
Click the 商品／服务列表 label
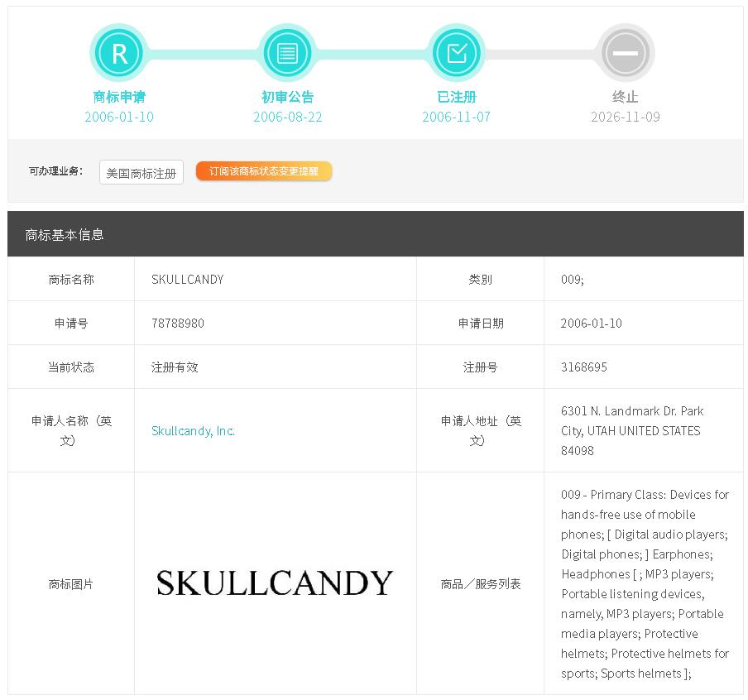click(481, 584)
